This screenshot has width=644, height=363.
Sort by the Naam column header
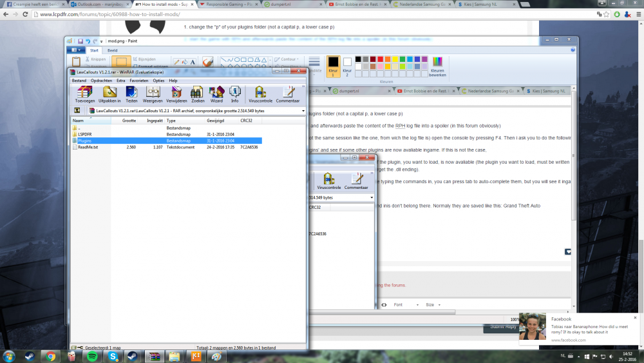(91, 121)
